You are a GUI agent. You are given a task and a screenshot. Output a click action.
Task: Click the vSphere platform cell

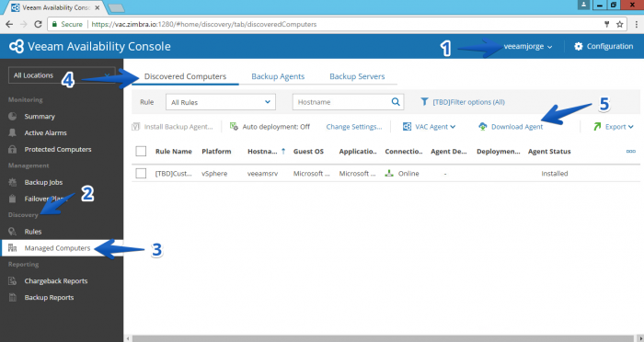(214, 173)
